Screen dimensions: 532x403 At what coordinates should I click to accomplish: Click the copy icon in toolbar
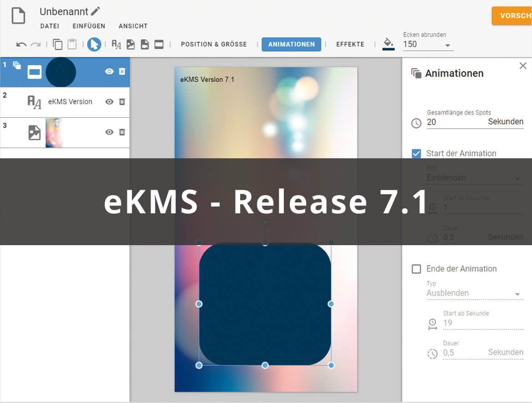coord(58,45)
